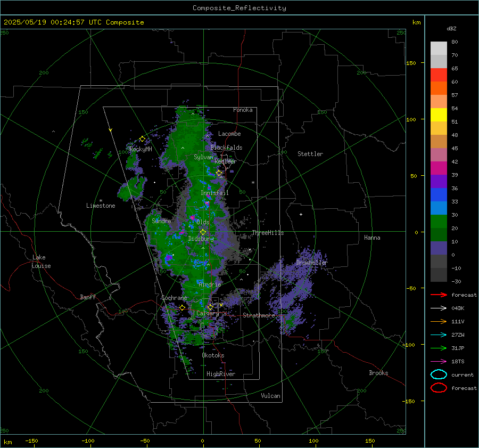The image size is (479, 448).
Task: Click the Olds label
Action: [x=203, y=222]
